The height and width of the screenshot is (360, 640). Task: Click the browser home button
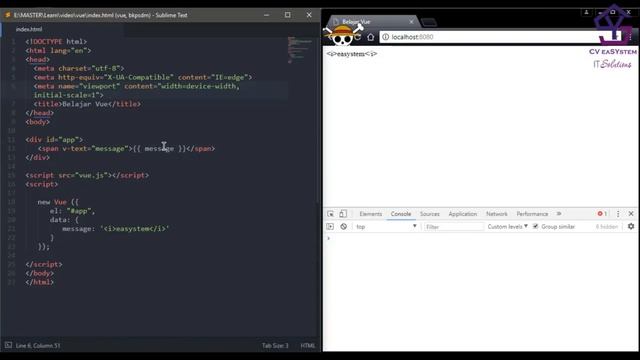point(370,37)
